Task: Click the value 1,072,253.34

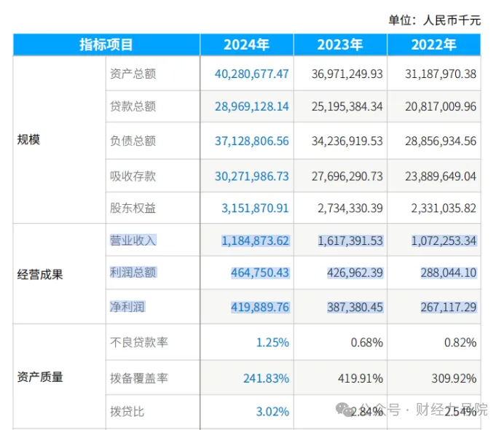Action: [444, 241]
